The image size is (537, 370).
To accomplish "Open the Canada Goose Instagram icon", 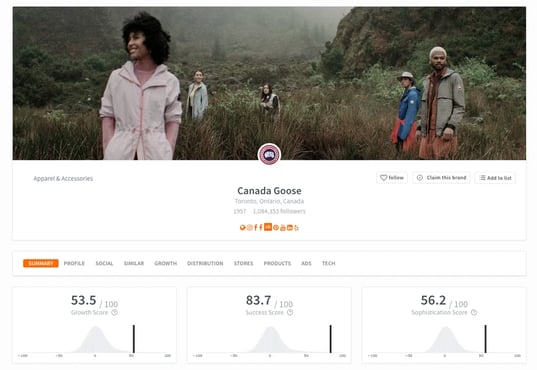I will point(250,227).
